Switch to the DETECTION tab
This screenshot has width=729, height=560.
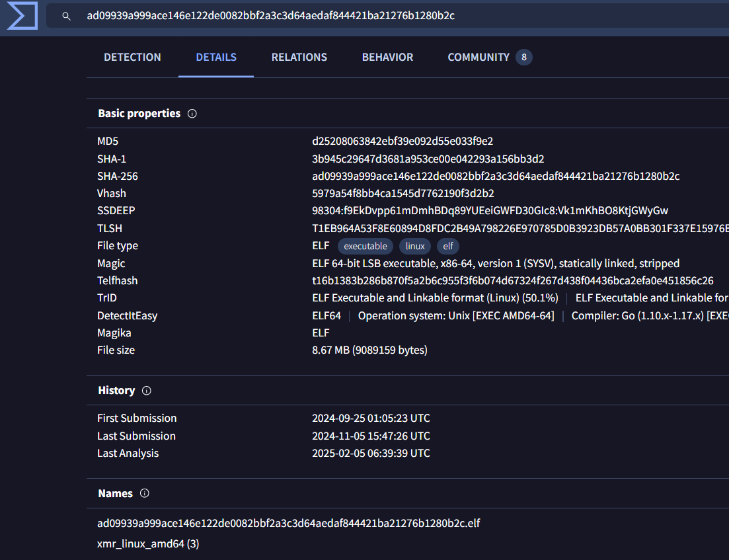[x=132, y=58]
